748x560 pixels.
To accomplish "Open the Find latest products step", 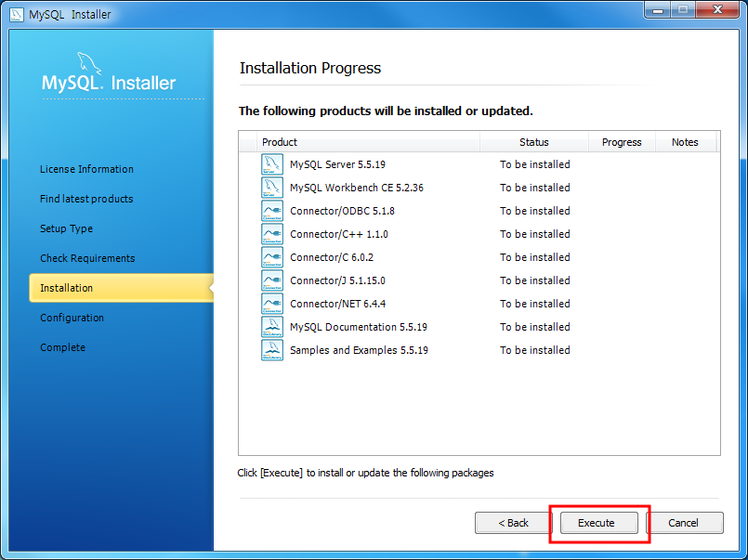I will 86,199.
